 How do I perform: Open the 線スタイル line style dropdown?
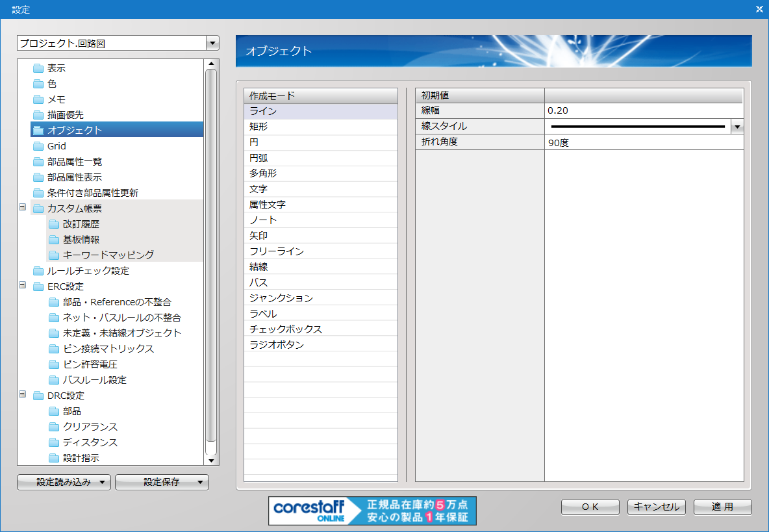point(737,127)
